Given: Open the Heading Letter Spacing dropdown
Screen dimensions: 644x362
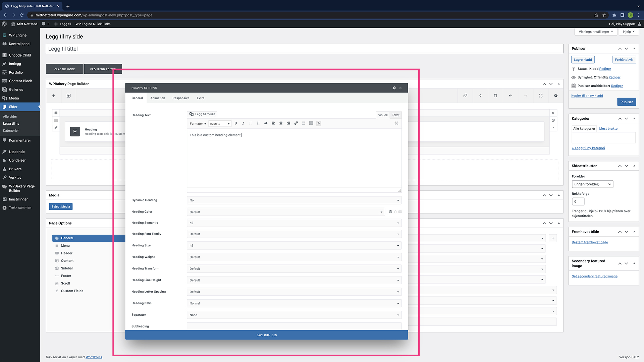Looking at the screenshot, I should [x=294, y=292].
